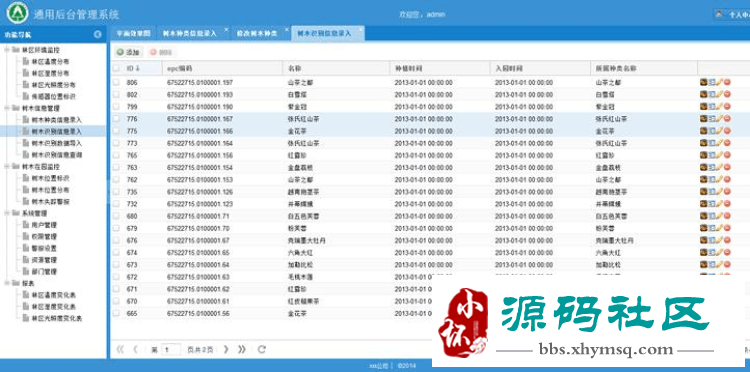Click the pencil edit icon in row 806
Viewport: 750px width, 372px height.
tap(719, 82)
